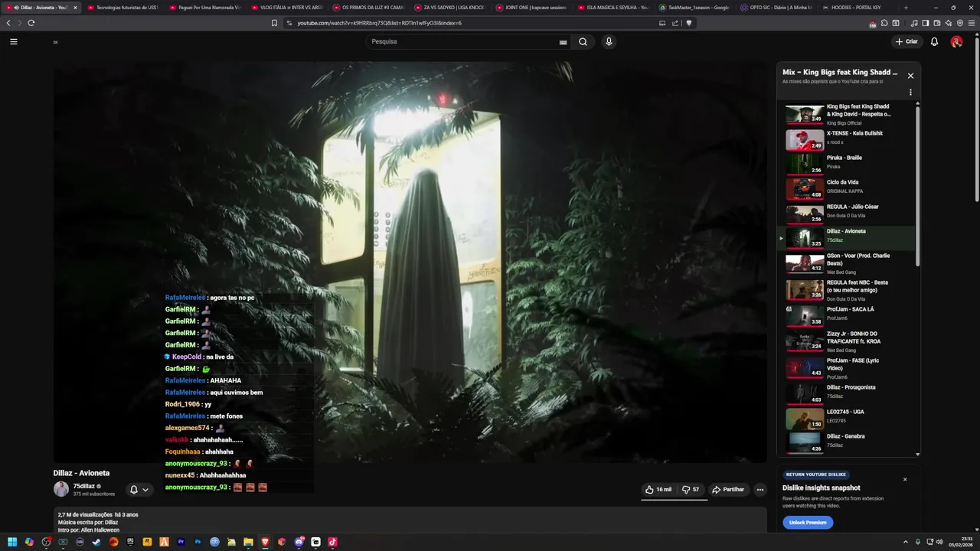
Task: Switch to Paguei Por Uma Namorada tab
Action: (x=204, y=7)
